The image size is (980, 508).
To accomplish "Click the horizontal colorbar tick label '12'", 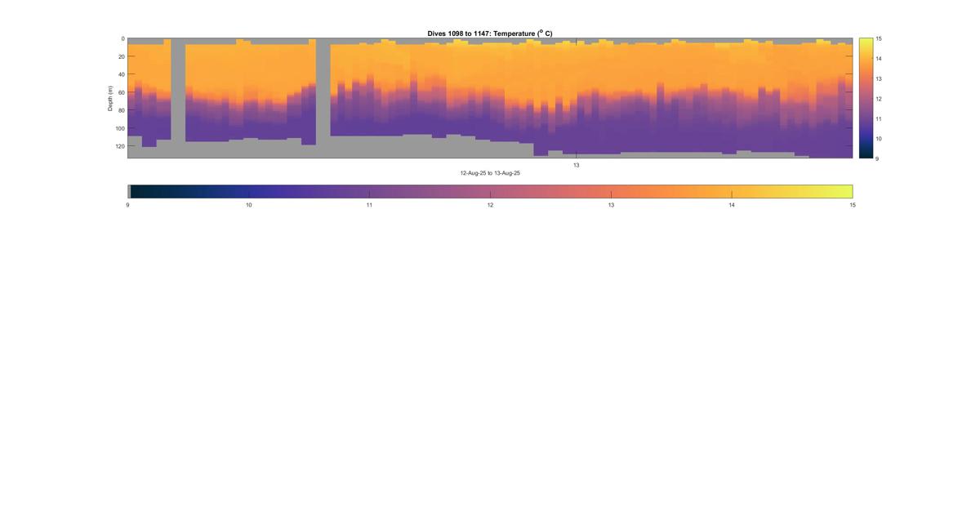I will coord(490,206).
